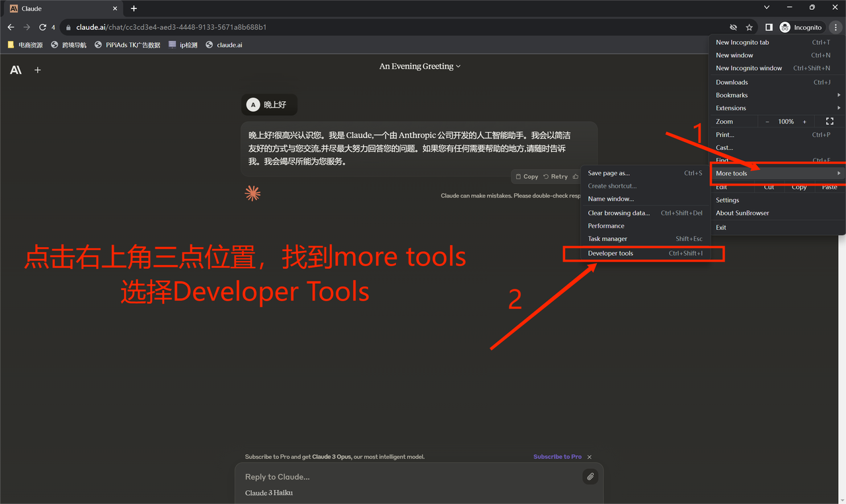Image resolution: width=846 pixels, height=504 pixels.
Task: Click thumbs up feedback icon
Action: pos(576,176)
